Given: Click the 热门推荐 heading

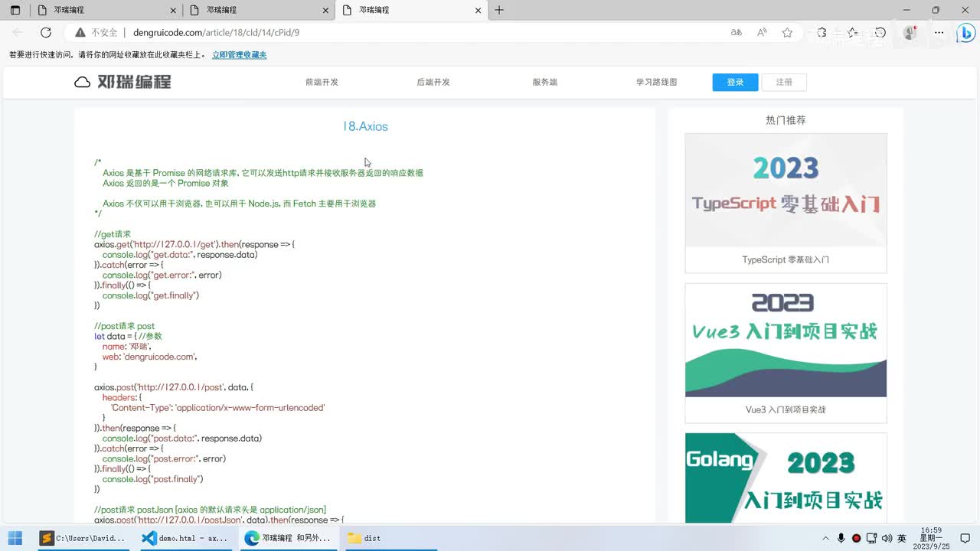Looking at the screenshot, I should [x=786, y=120].
